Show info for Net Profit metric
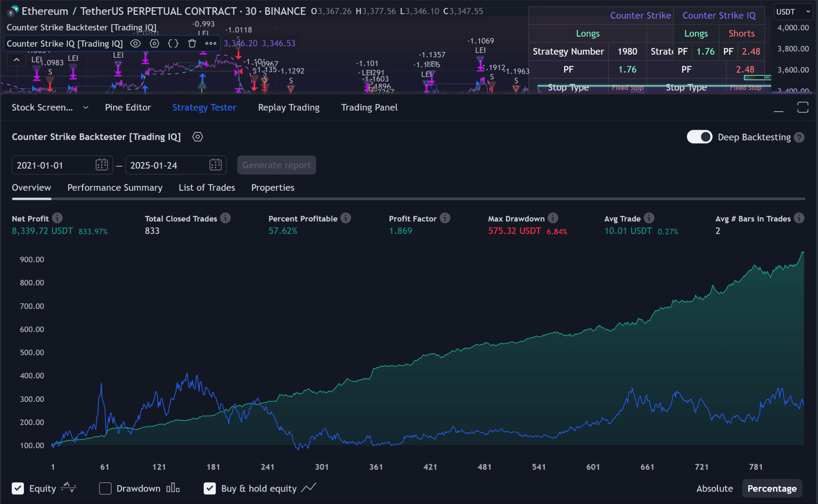 58,218
